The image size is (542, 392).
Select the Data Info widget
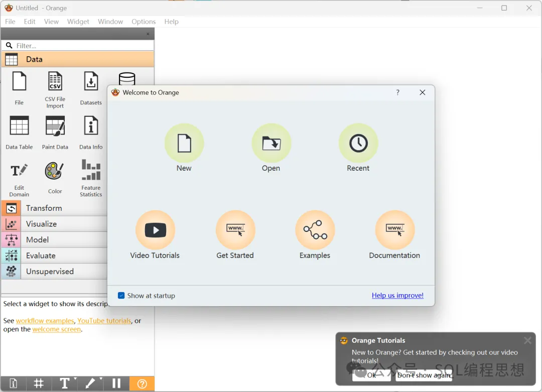[x=91, y=133]
